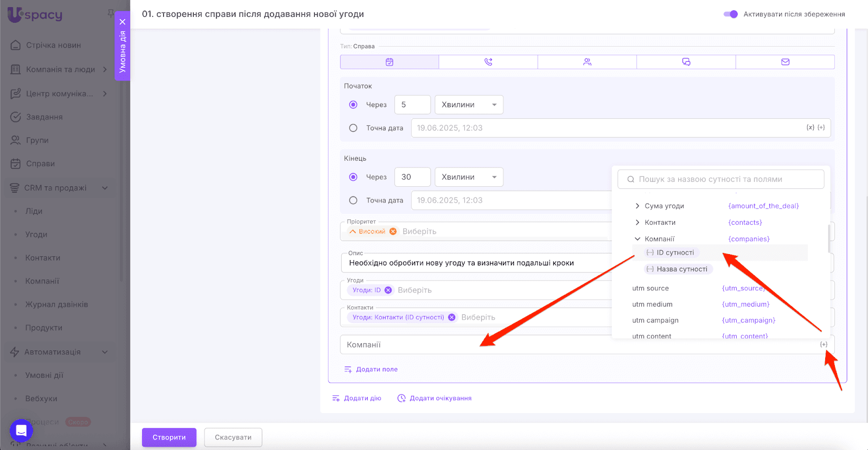Remove the 'Угоди: ID' tag

coord(388,290)
